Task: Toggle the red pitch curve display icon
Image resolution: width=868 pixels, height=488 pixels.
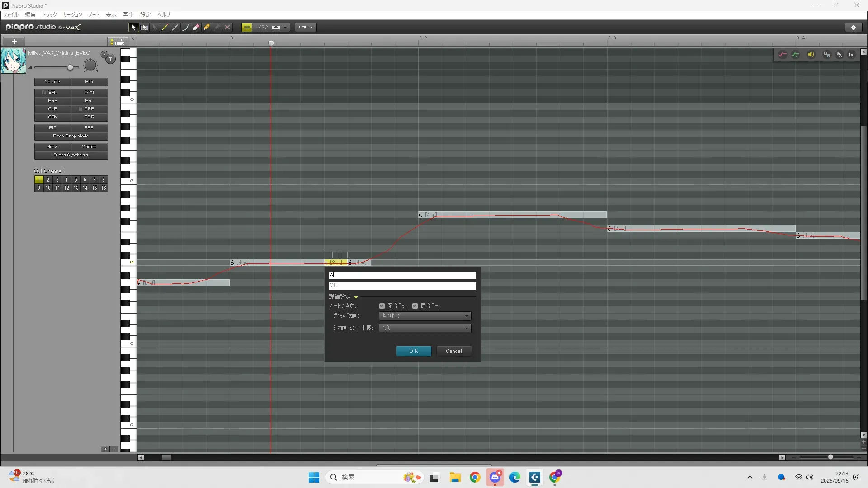Action: pyautogui.click(x=783, y=55)
